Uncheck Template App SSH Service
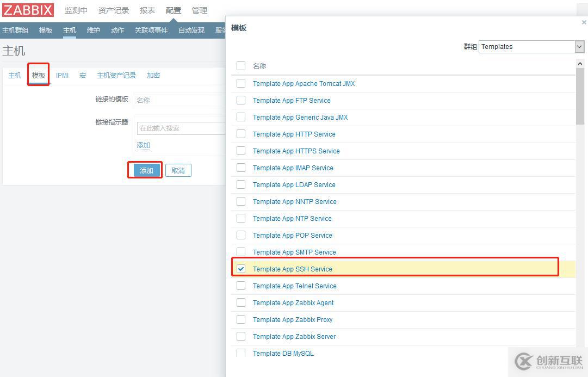 pos(241,268)
